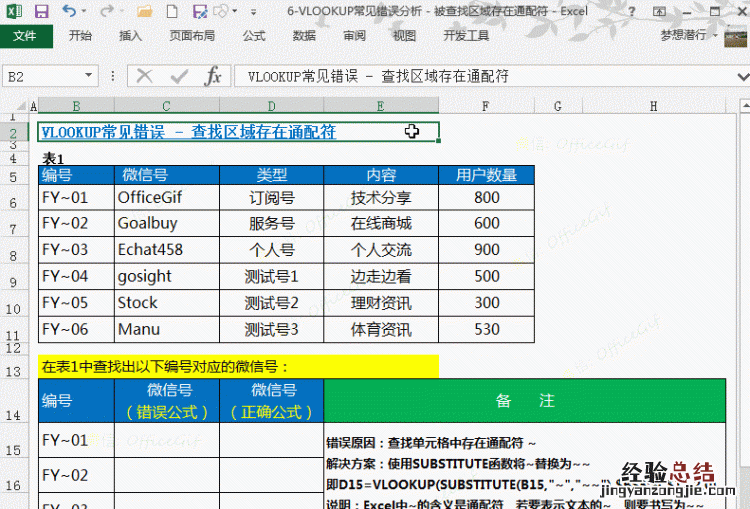Click the Insert Function fx icon
Viewport: 750px width, 509px height.
coord(213,76)
